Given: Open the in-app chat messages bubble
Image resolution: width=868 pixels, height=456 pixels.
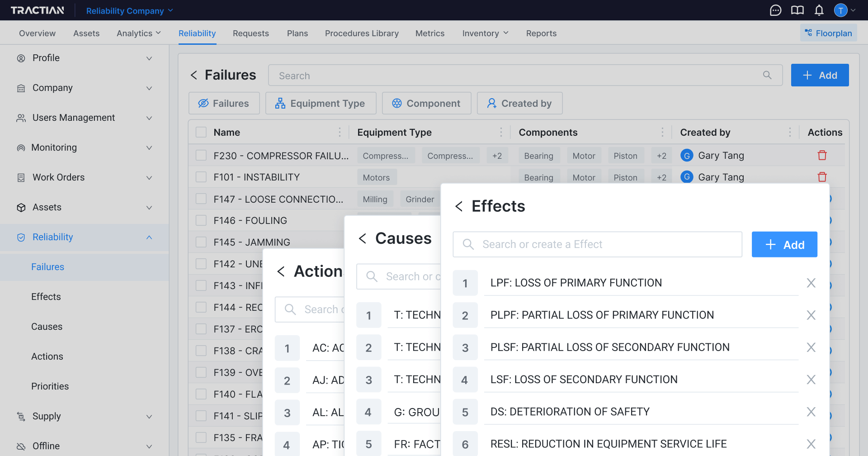Looking at the screenshot, I should [x=775, y=10].
